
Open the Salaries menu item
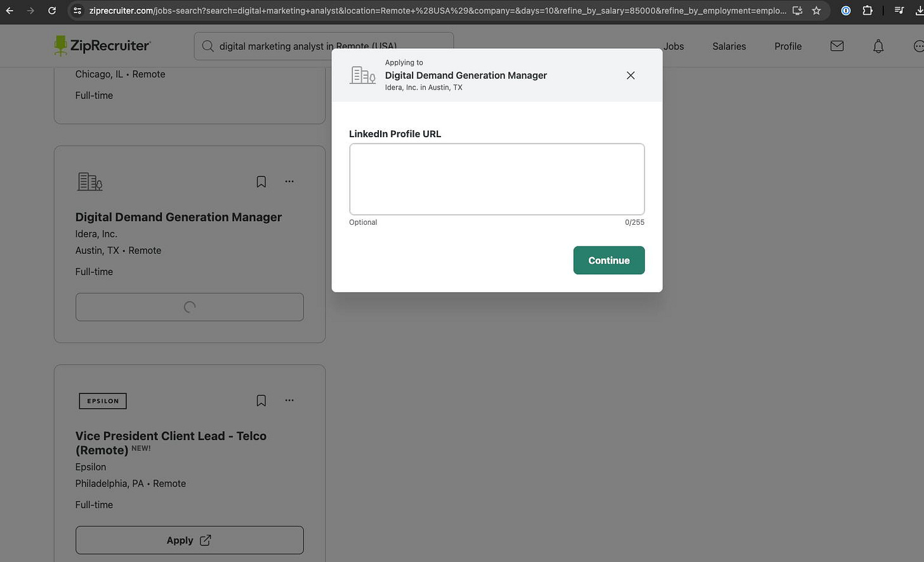coord(729,46)
